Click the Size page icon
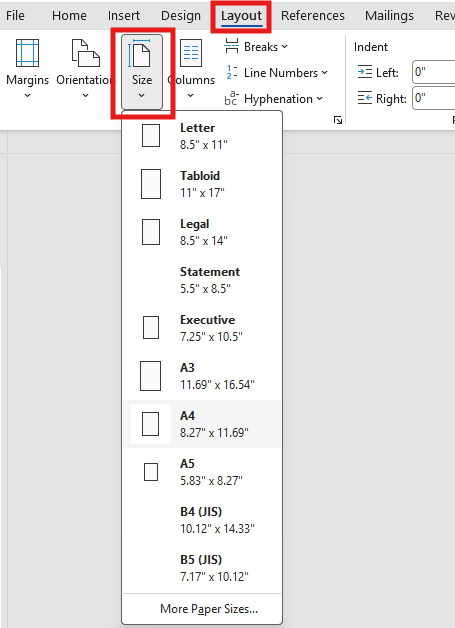Viewport: 455px width, 628px height. pyautogui.click(x=139, y=52)
